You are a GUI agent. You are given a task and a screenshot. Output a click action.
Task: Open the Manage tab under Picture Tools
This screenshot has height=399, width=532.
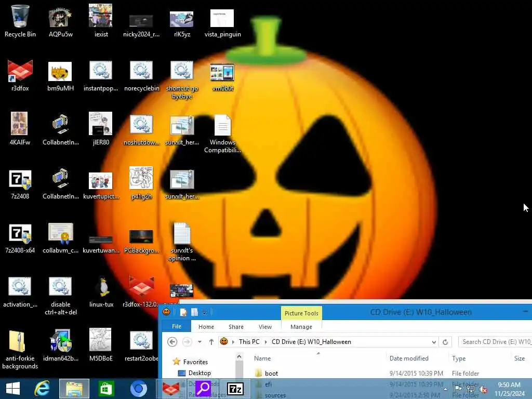[301, 327]
